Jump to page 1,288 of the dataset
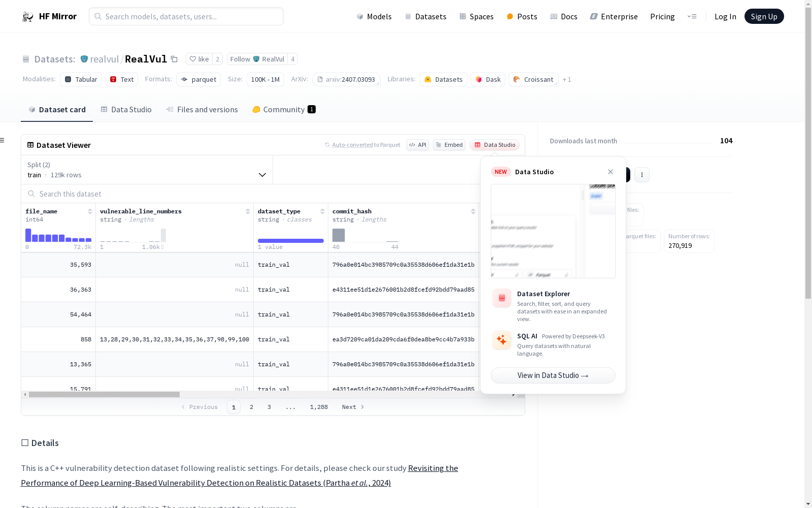Image resolution: width=812 pixels, height=508 pixels. 319,407
